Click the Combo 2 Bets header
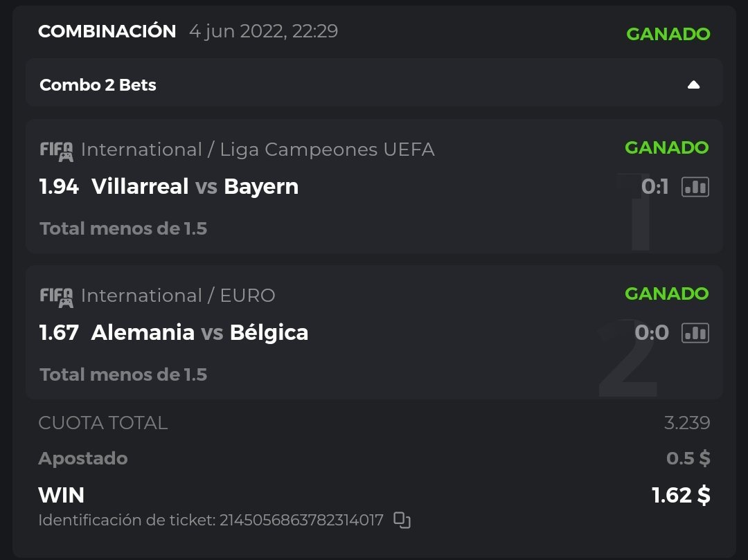This screenshot has height=560, width=748. click(98, 85)
